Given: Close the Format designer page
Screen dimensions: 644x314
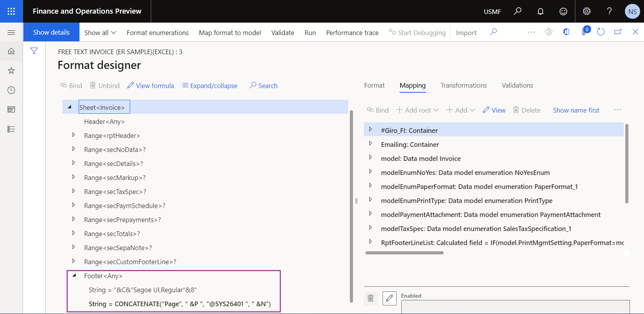Looking at the screenshot, I should coord(635,32).
